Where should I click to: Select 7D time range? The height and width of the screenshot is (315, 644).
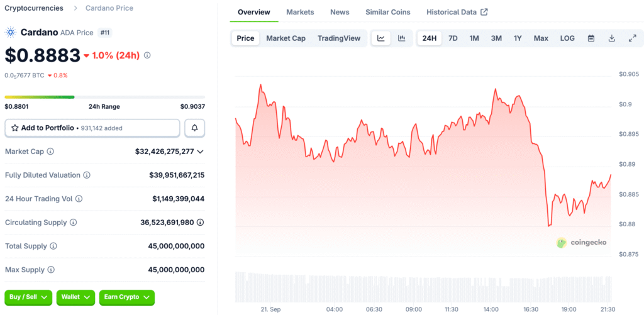pyautogui.click(x=453, y=38)
